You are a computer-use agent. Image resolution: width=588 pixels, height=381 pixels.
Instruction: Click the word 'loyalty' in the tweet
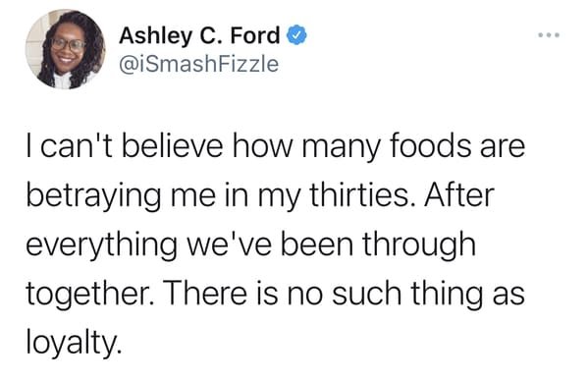pos(72,343)
